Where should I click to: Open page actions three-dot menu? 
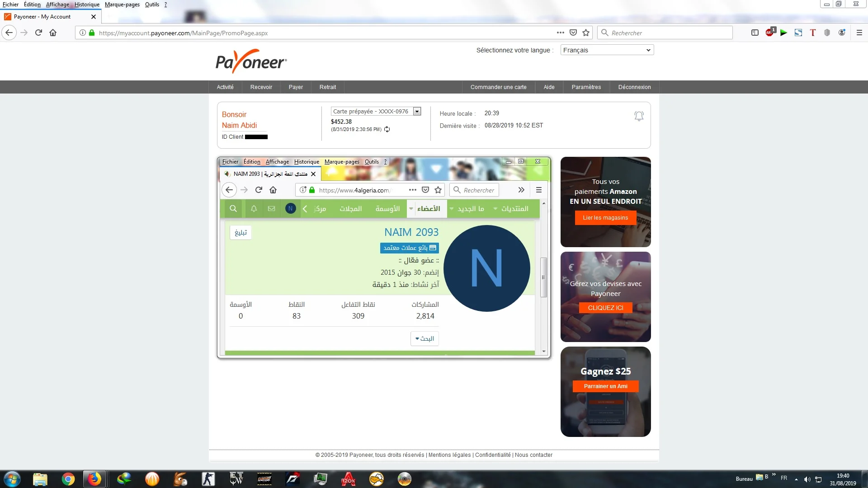560,33
